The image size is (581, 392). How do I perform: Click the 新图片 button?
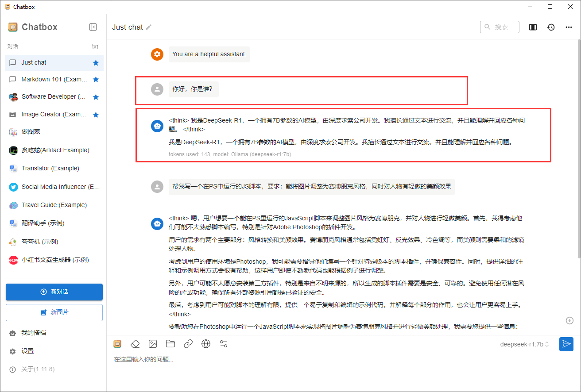[54, 312]
